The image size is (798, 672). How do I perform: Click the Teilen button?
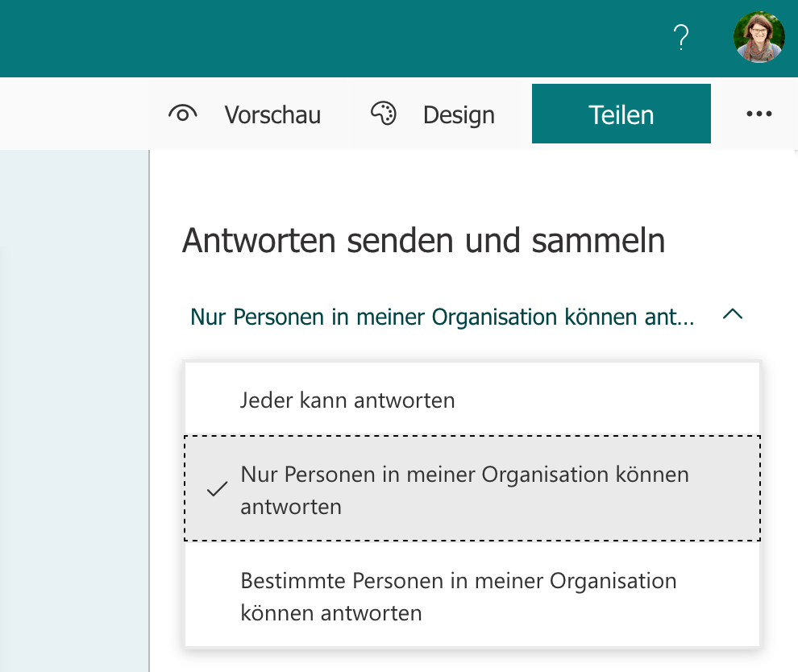point(621,114)
